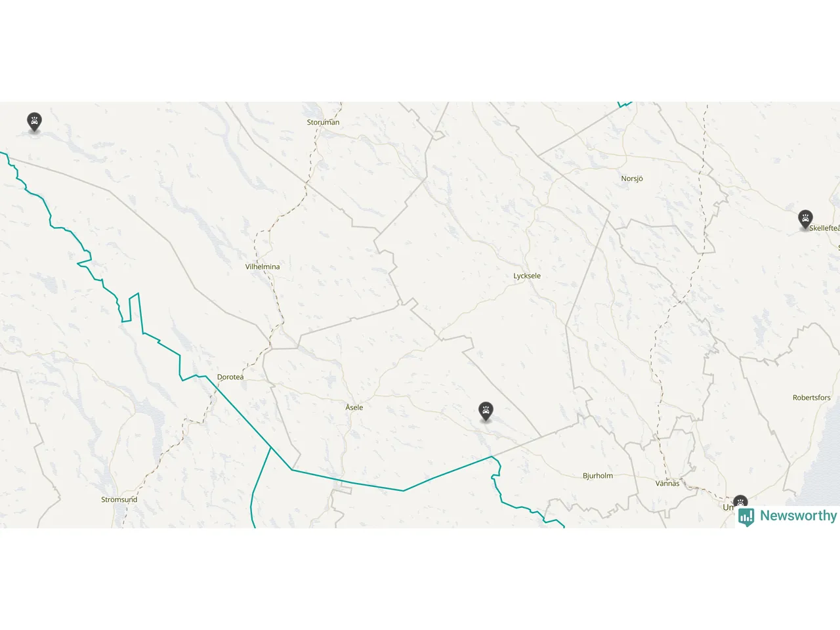Click the car marker at Umeå

(x=740, y=502)
